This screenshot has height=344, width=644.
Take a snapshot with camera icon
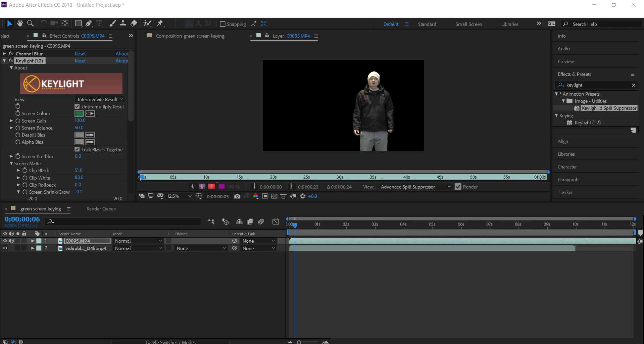point(237,196)
